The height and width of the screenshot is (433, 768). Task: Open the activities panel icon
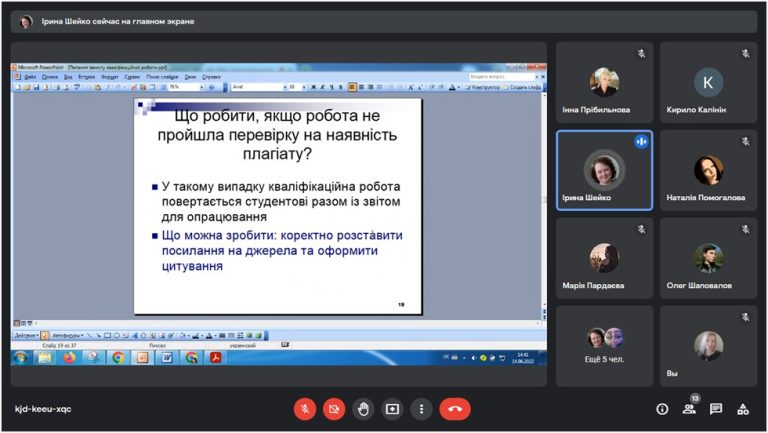pos(743,409)
